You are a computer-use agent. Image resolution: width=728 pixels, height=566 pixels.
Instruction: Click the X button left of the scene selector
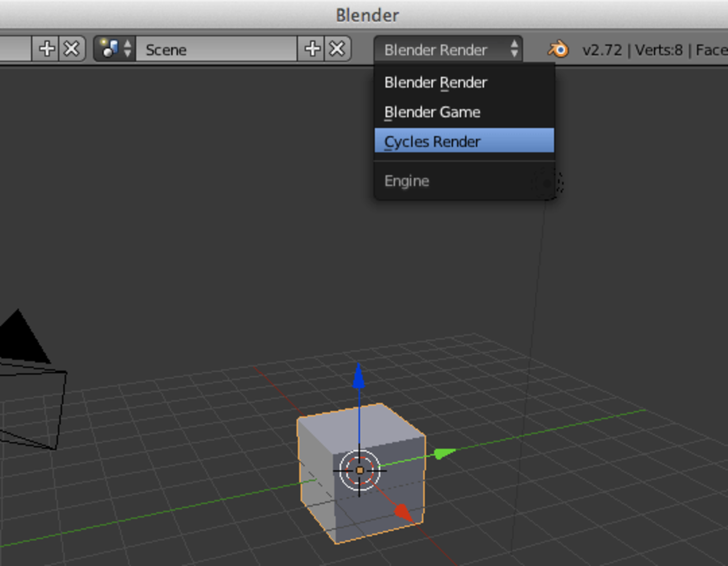[x=72, y=49]
